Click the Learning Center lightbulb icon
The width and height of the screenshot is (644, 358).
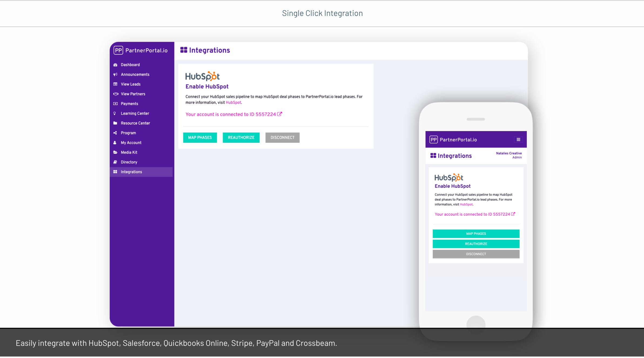(x=115, y=113)
